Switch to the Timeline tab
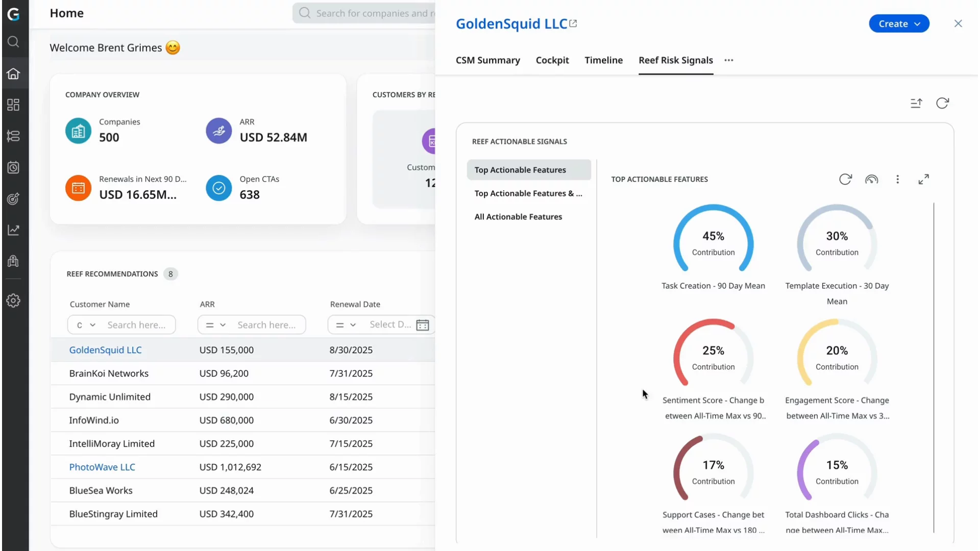The height and width of the screenshot is (551, 980). (603, 60)
